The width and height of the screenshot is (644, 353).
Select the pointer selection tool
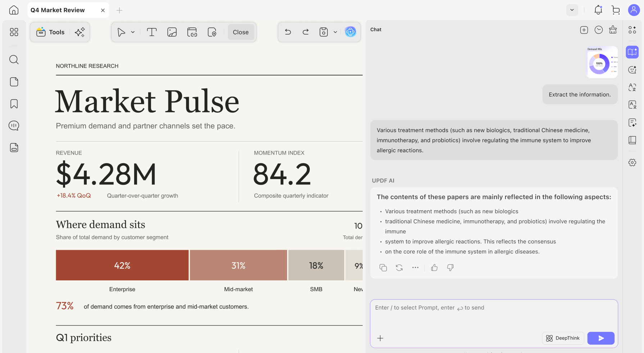click(121, 32)
